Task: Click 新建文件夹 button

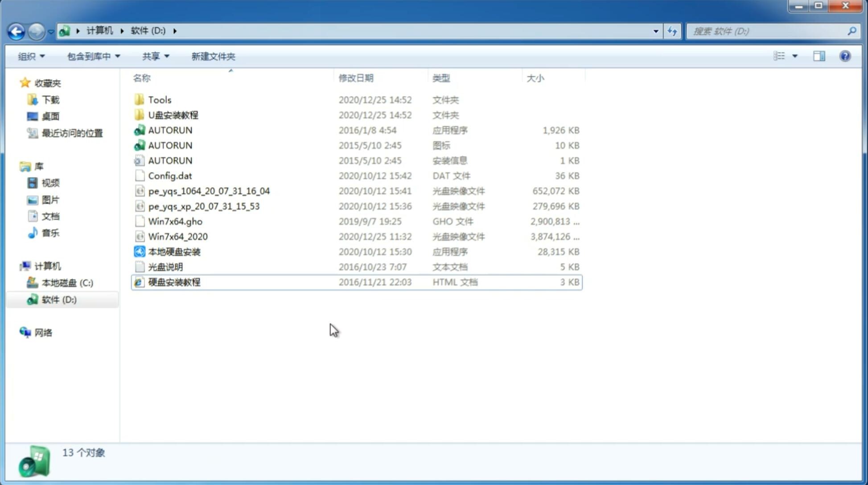Action: click(x=214, y=56)
